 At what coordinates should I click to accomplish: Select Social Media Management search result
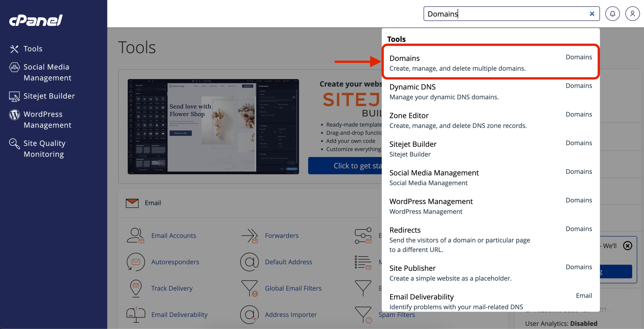(491, 178)
